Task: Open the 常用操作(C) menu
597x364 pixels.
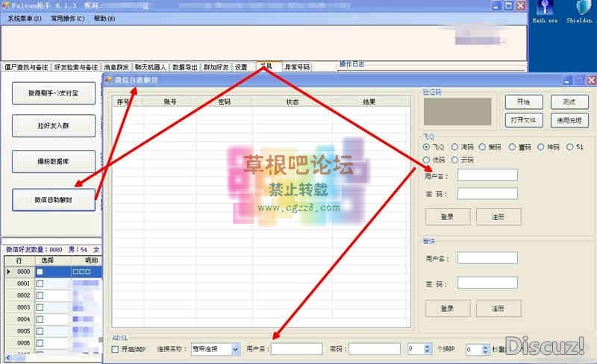Action: coord(68,19)
